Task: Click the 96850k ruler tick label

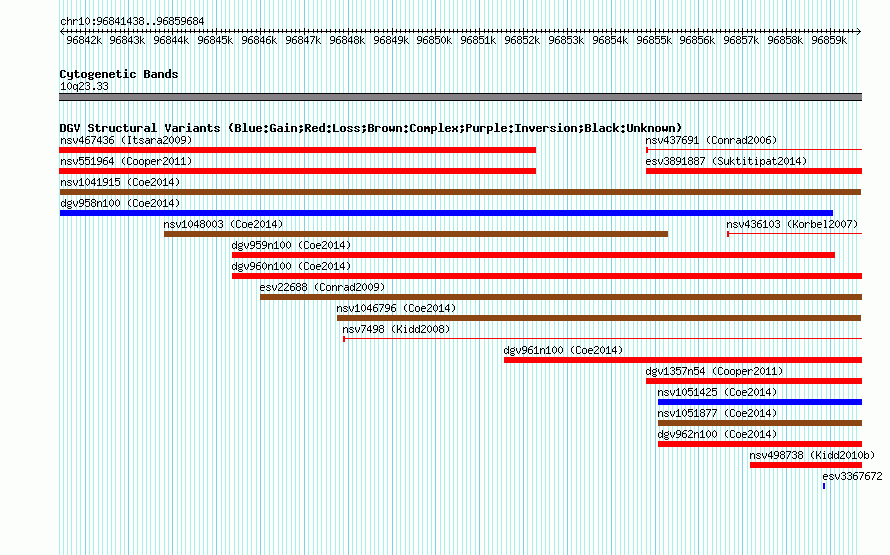Action: (x=434, y=40)
